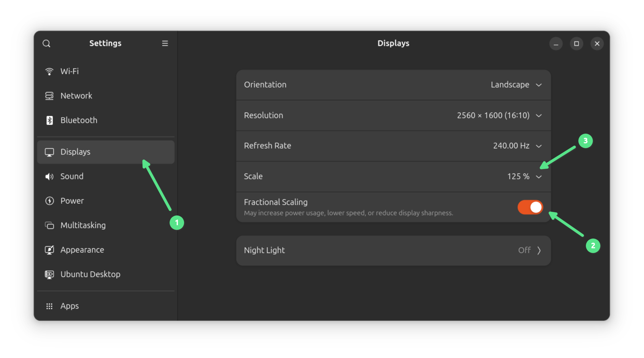Toggle Fractional Scaling on or off
The width and height of the screenshot is (644, 358).
point(529,207)
